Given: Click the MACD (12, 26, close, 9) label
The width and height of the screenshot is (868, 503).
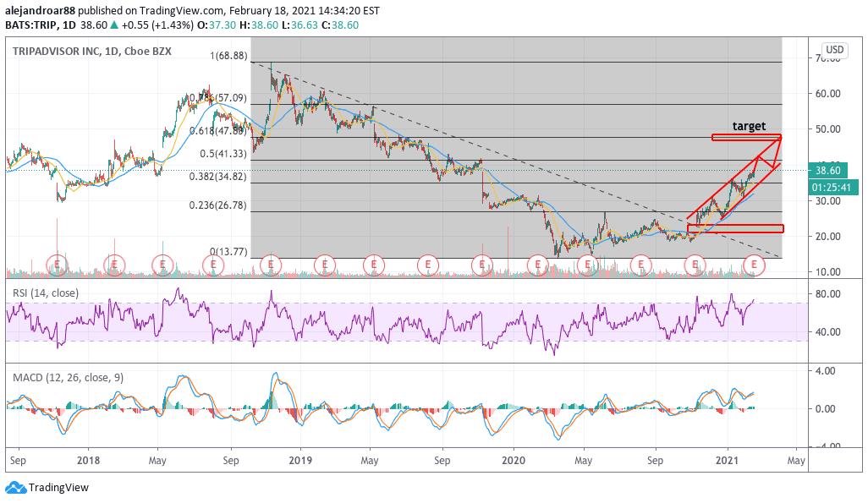Looking at the screenshot, I should click(x=68, y=378).
